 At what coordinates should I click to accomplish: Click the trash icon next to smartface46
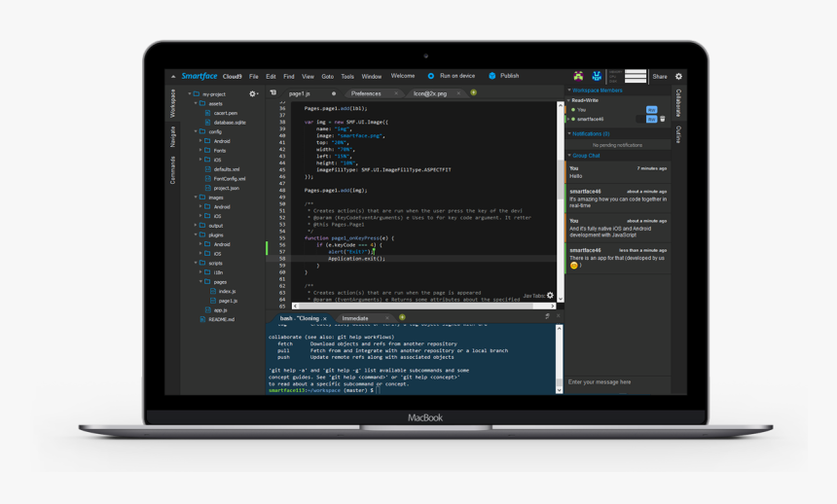(663, 120)
